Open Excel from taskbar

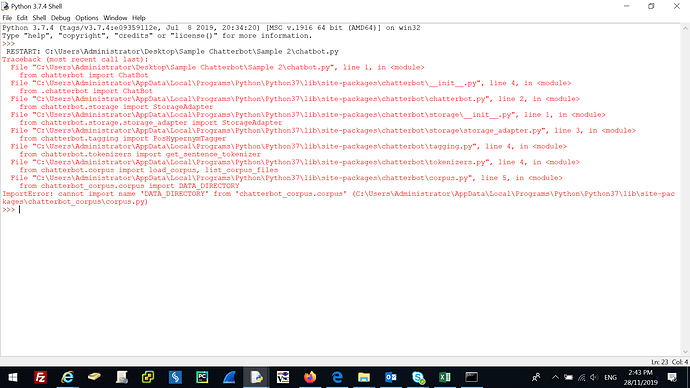pos(444,377)
